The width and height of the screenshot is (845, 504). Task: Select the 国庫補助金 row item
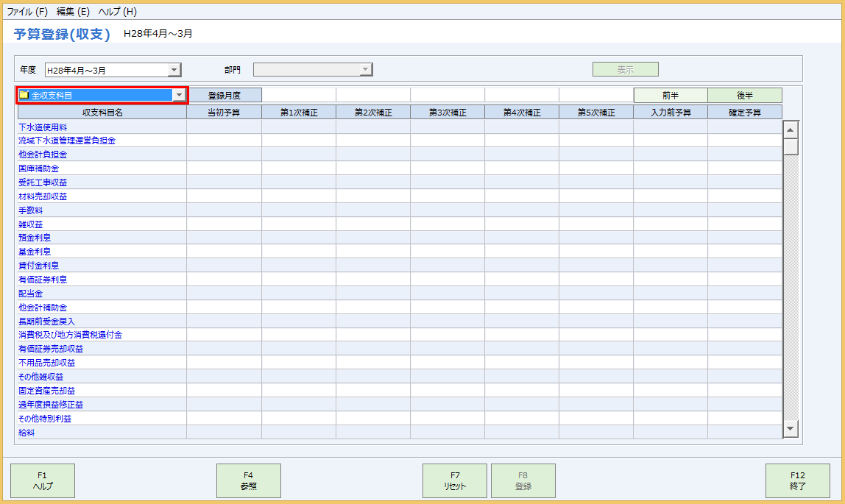tap(38, 168)
